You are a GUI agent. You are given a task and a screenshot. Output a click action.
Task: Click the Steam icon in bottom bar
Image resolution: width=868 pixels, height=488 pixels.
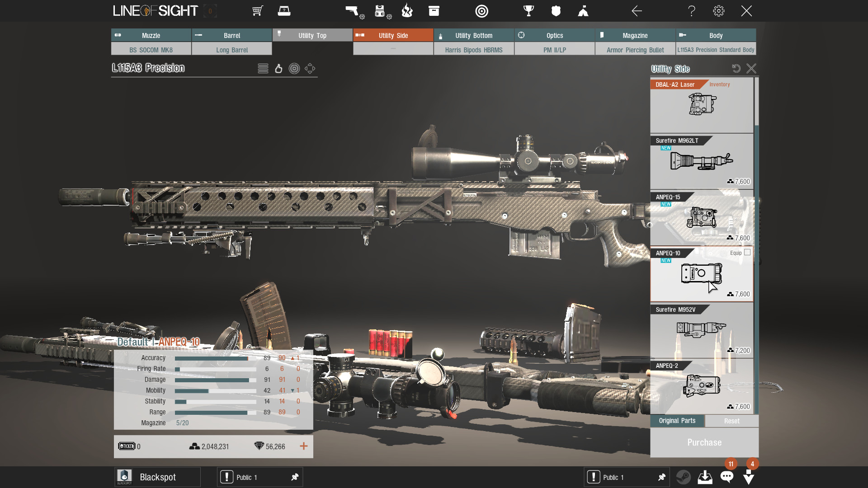pyautogui.click(x=683, y=477)
